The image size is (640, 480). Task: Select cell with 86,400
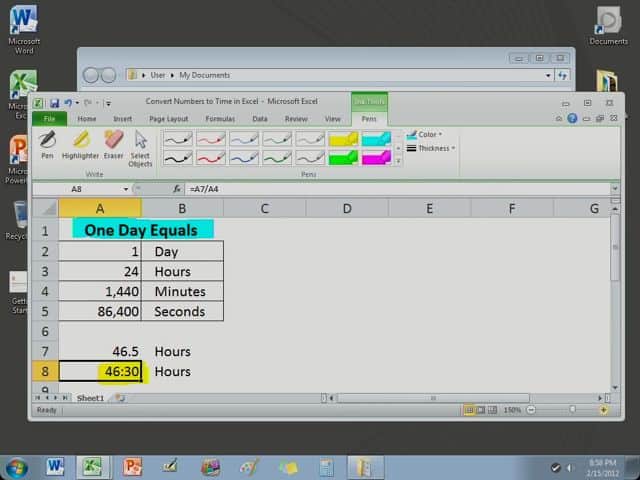click(100, 311)
